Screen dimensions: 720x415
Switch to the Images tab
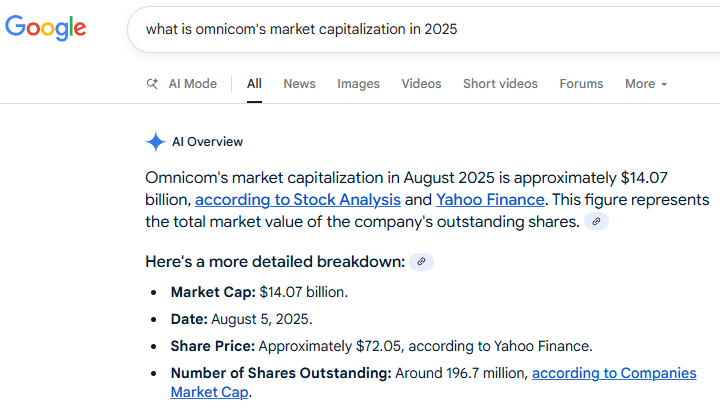[358, 84]
